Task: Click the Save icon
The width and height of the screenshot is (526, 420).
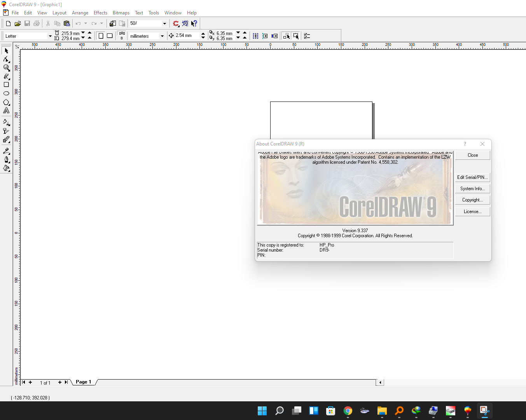Action: [27, 23]
